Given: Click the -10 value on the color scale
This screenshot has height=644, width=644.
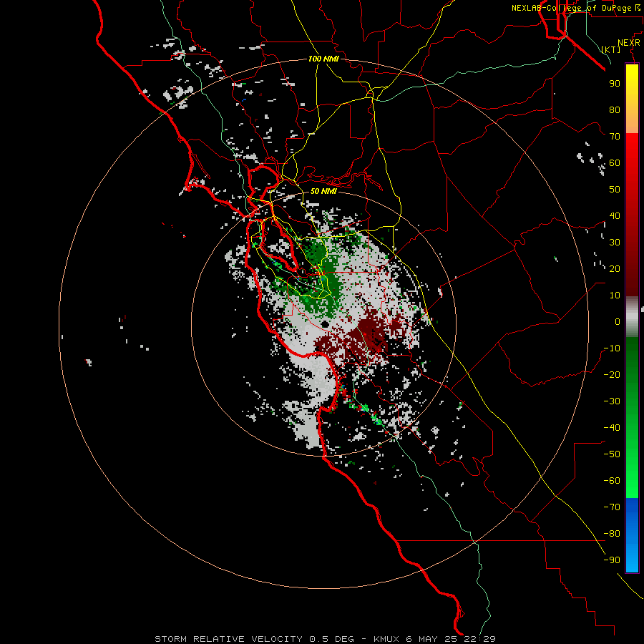Looking at the screenshot, I should (x=612, y=348).
